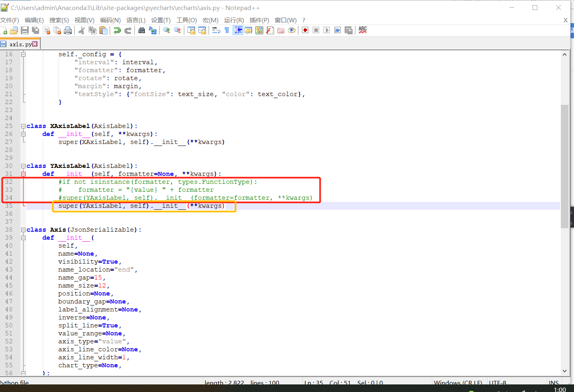
Task: Open the 语言(L) menu
Action: pyautogui.click(x=136, y=20)
